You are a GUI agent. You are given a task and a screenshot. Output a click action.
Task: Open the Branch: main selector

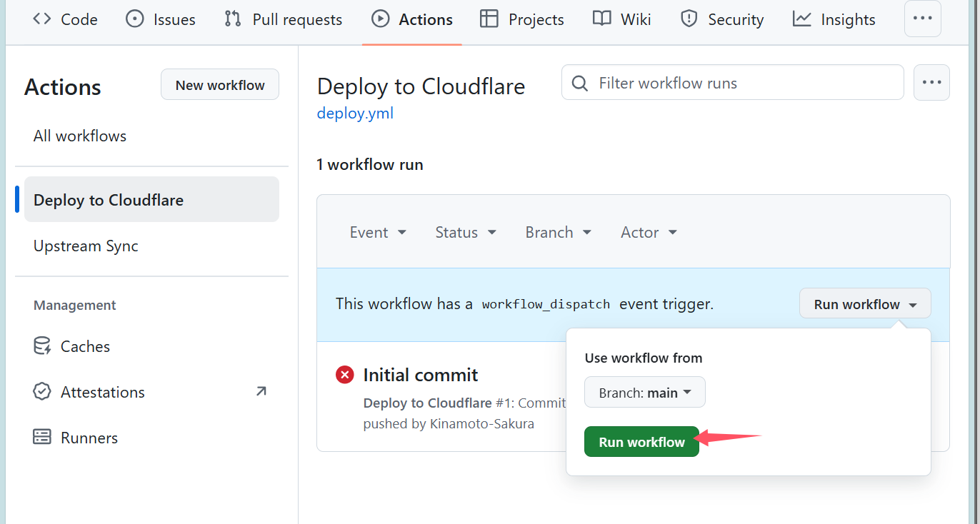(x=645, y=393)
